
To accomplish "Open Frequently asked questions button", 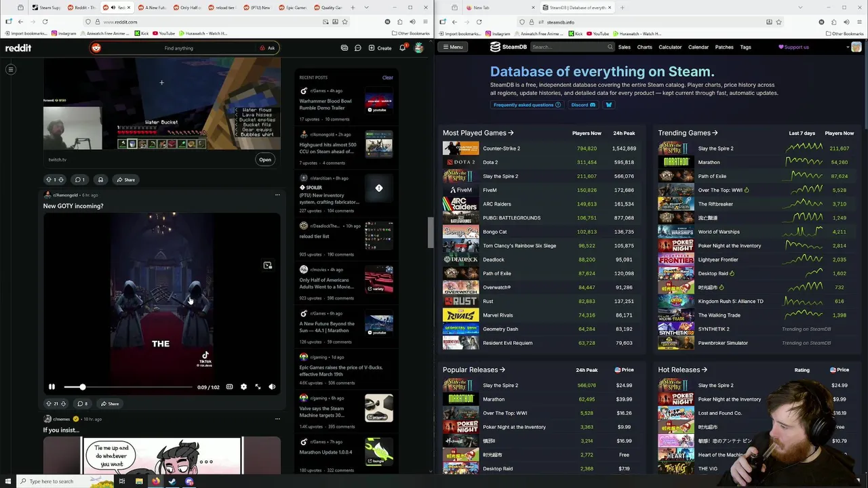I will click(527, 105).
